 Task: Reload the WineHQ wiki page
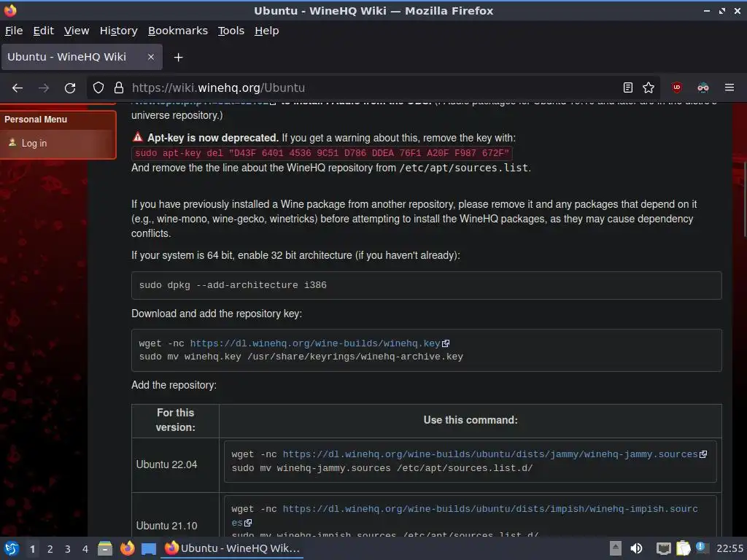pos(70,88)
